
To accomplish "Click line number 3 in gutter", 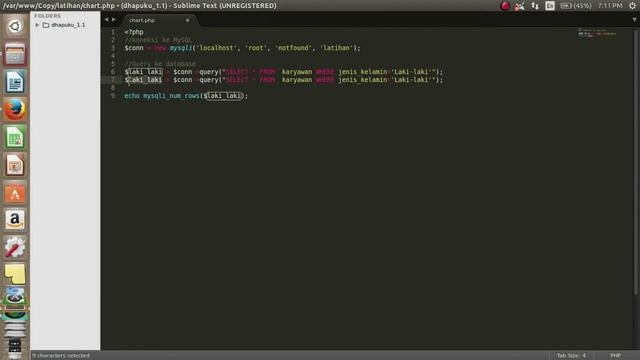I will click(x=113, y=48).
